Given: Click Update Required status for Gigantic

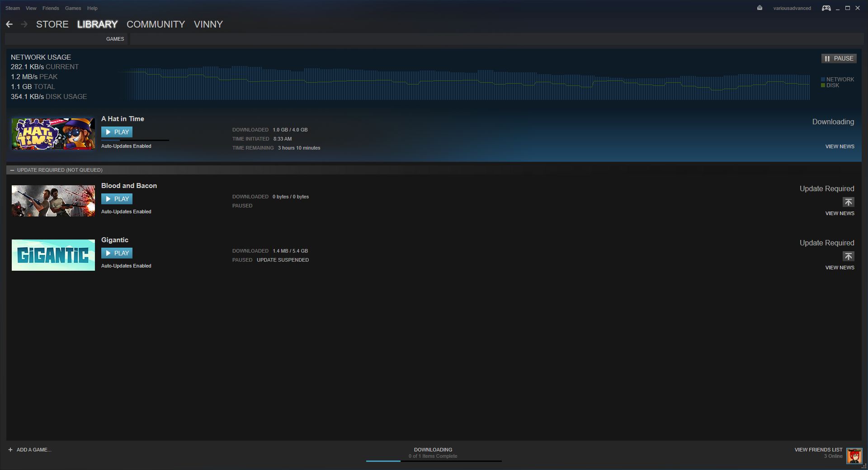Looking at the screenshot, I should tap(827, 243).
